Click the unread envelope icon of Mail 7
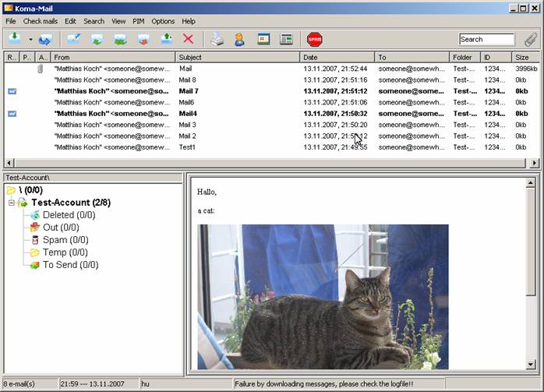This screenshot has height=392, width=544. tap(12, 91)
